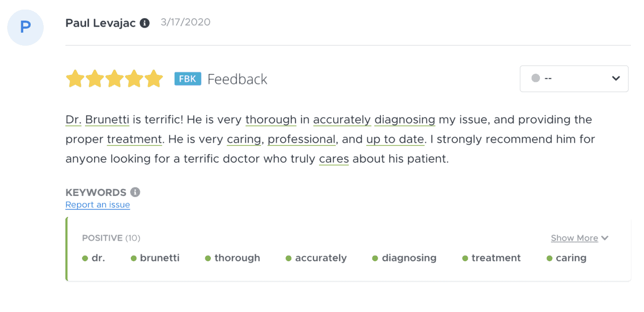
Task: Click the gray status dot inside the dropdown
Action: [x=534, y=78]
